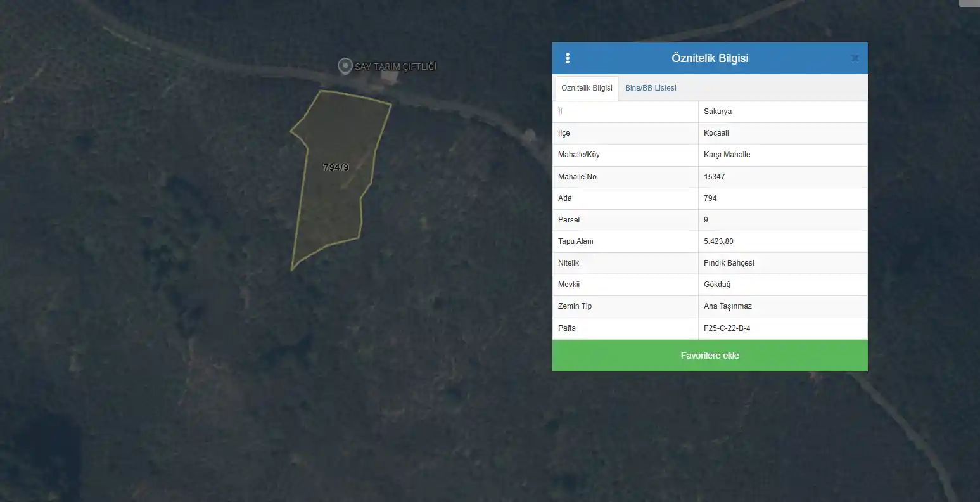Click the 794/9 parcel label on map
Image resolution: width=980 pixels, height=502 pixels.
336,167
